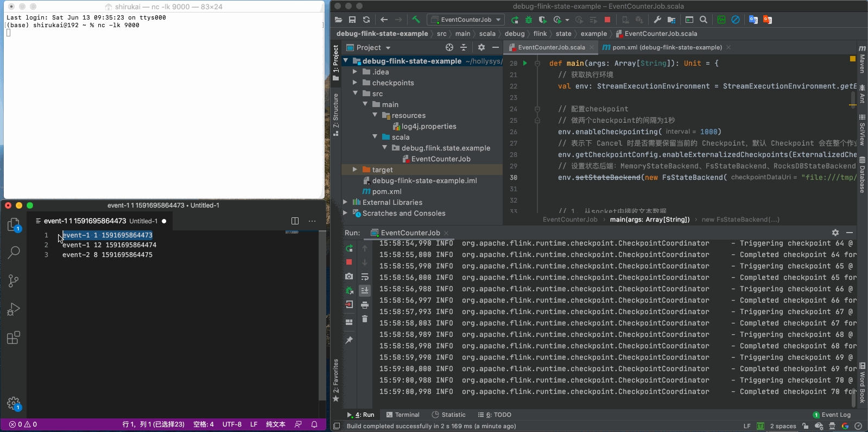The height and width of the screenshot is (432, 868).
Task: Open VS Code editor more actions ellipsis
Action: coord(312,221)
